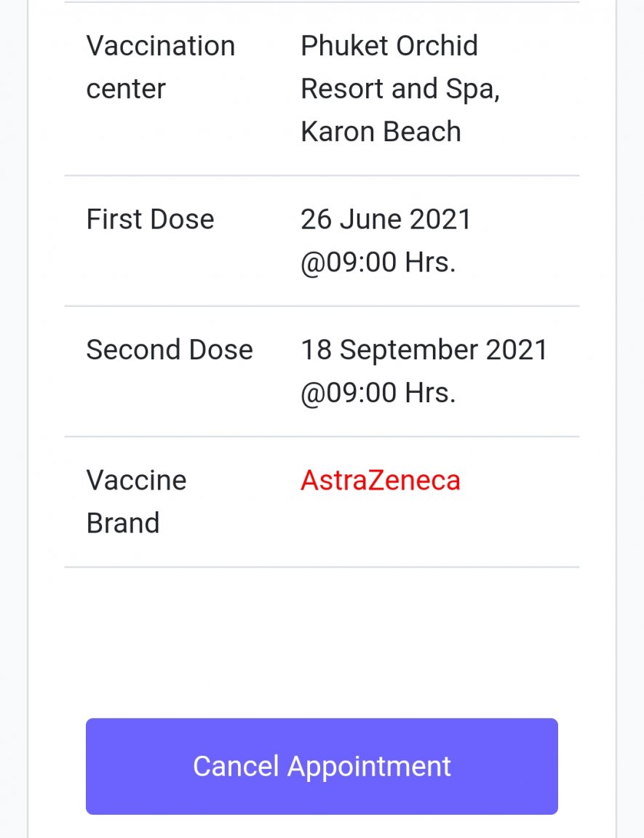
Task: Click the red AstraZeneca vaccine brand text
Action: 380,481
